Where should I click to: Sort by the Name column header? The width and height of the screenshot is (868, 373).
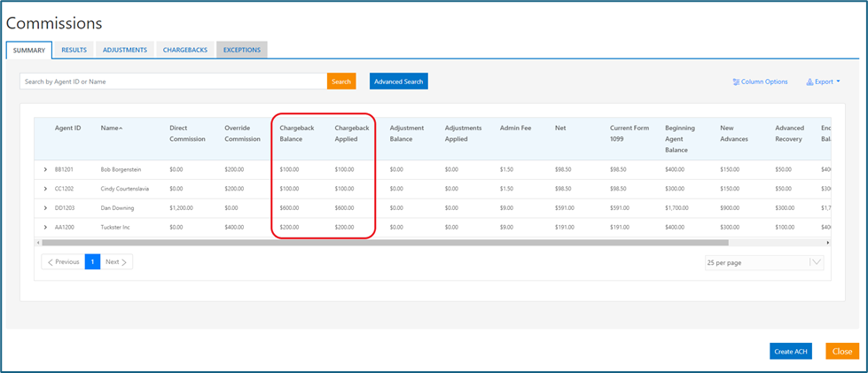coord(112,128)
